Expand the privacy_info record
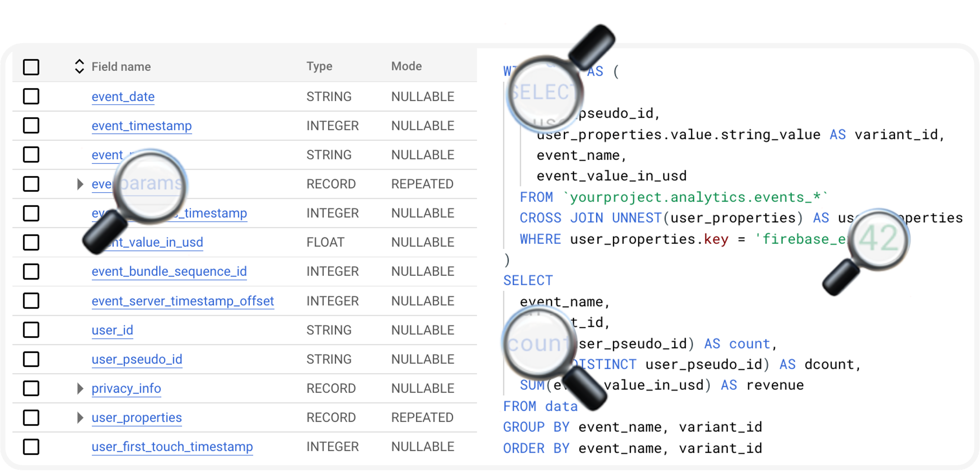This screenshot has height=471, width=980. [80, 388]
